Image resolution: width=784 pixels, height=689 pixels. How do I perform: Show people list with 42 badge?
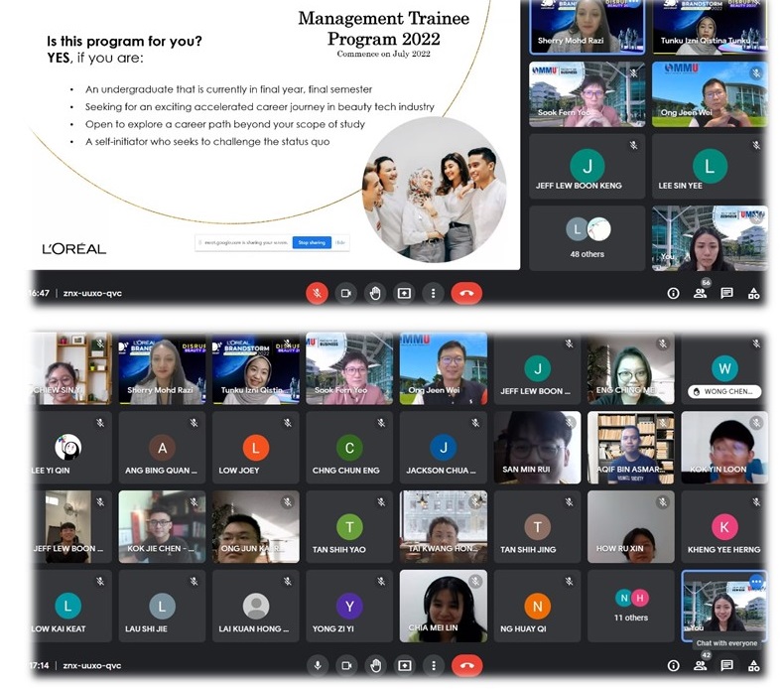[x=701, y=664]
